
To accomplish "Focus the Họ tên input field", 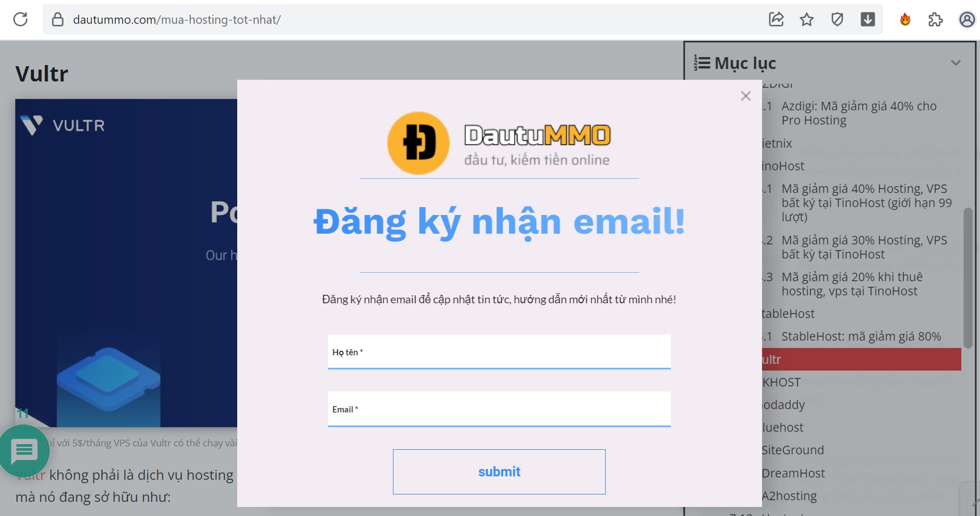I will pos(499,352).
